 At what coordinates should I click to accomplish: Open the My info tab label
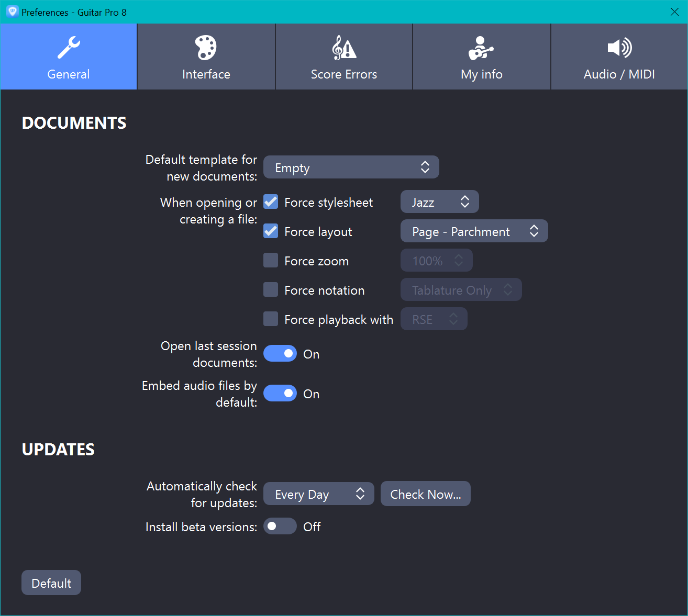tap(482, 74)
